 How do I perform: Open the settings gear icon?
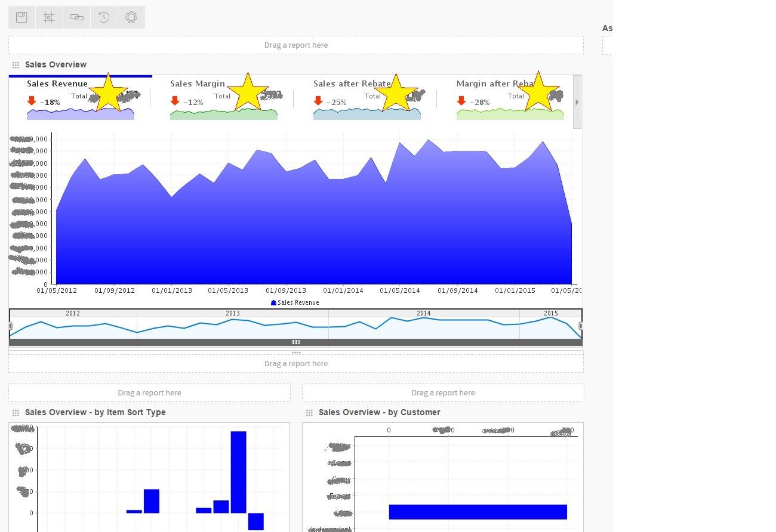131,17
